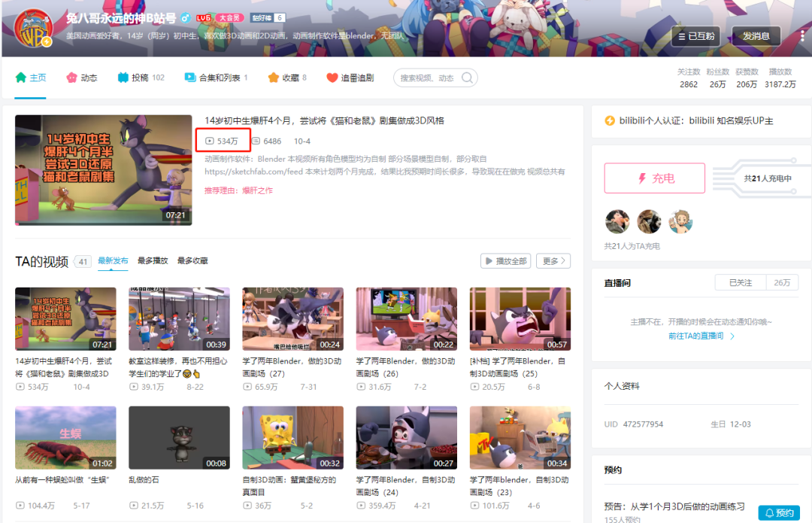The image size is (812, 523).
Task: Click the 发消息 button
Action: [x=756, y=36]
